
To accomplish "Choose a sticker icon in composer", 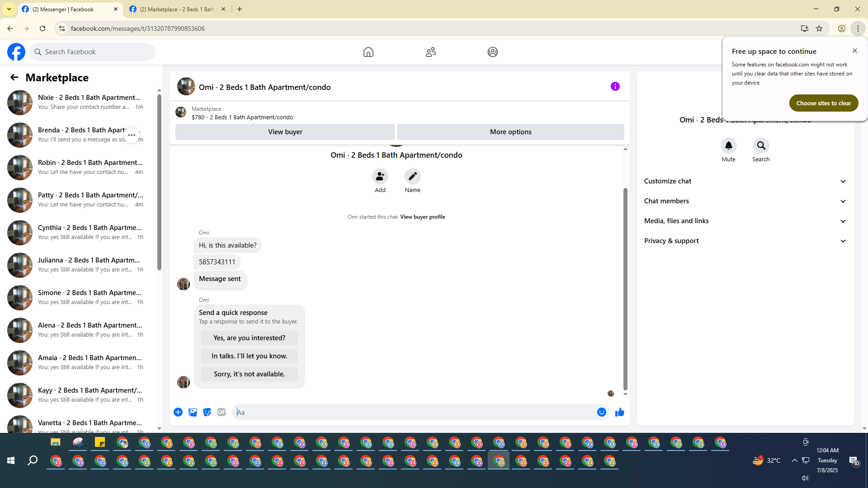I will 207,412.
